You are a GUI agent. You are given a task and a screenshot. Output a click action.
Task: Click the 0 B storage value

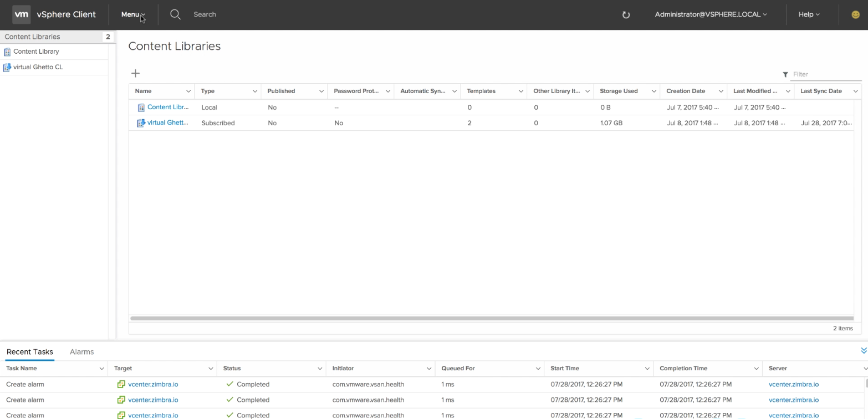pos(605,108)
